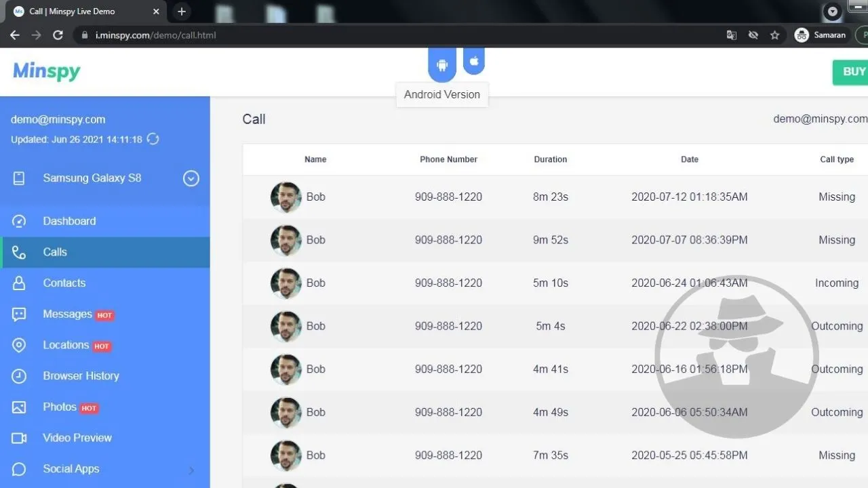Open the Samaran profile button
This screenshot has width=868, height=488.
coord(821,35)
